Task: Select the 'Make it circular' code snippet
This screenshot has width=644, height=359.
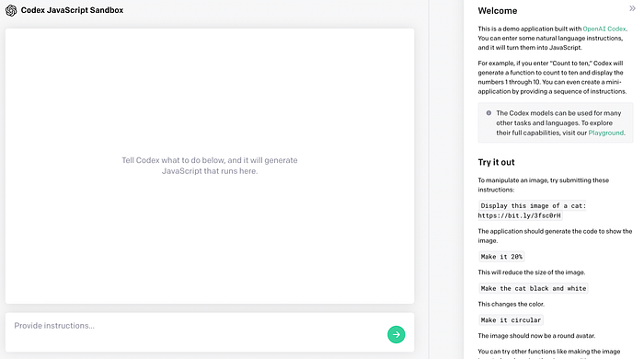Action: pos(511,320)
